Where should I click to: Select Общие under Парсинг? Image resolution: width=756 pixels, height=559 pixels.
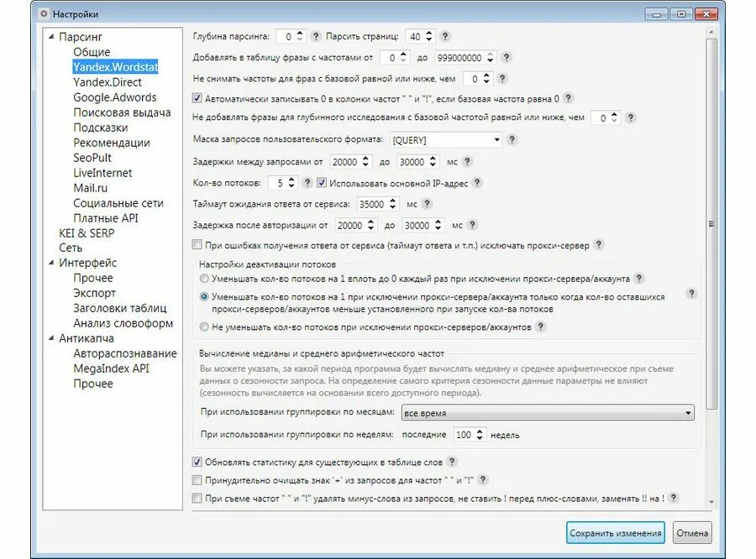coord(92,52)
